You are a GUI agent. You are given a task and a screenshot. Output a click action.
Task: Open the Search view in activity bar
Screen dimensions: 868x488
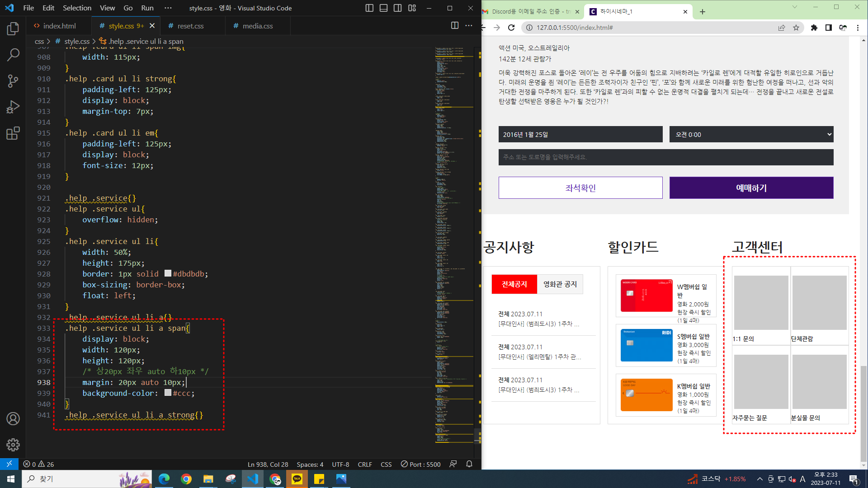(x=13, y=55)
